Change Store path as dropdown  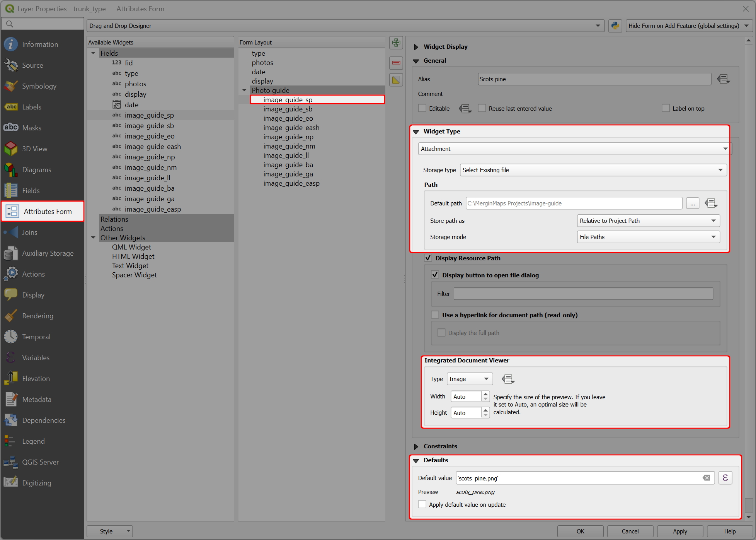[648, 220]
